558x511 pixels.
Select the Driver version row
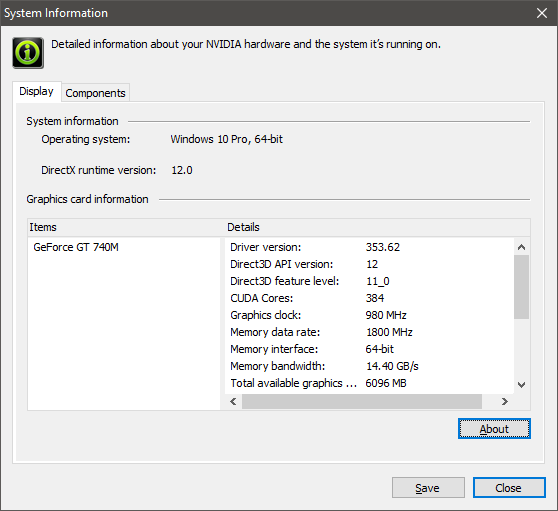click(x=369, y=247)
